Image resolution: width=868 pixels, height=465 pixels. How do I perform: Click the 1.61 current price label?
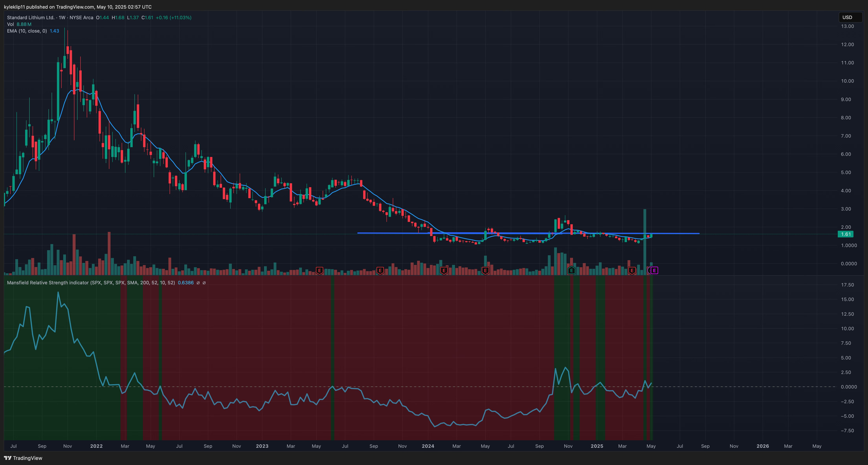845,234
